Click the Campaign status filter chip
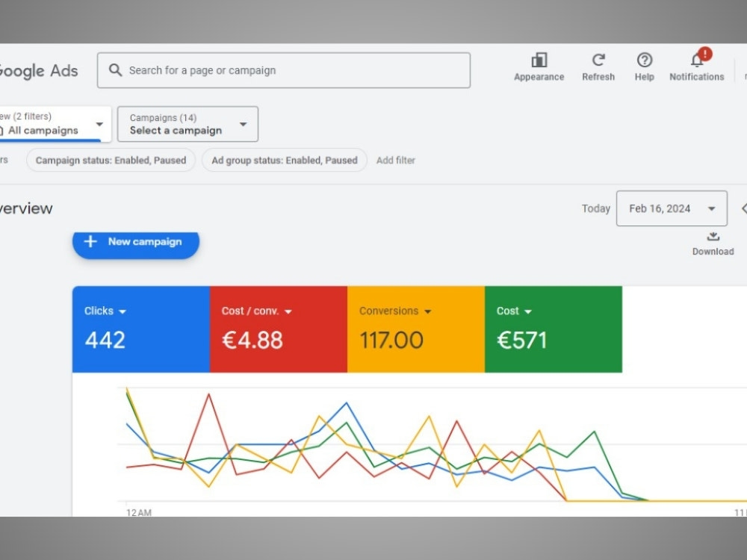The width and height of the screenshot is (747, 560). 111,160
